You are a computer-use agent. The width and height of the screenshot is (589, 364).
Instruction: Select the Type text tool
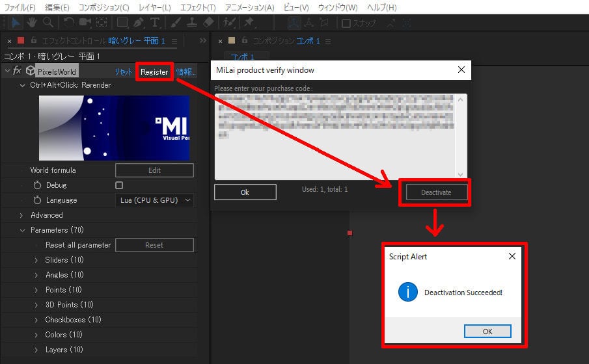[x=156, y=23]
